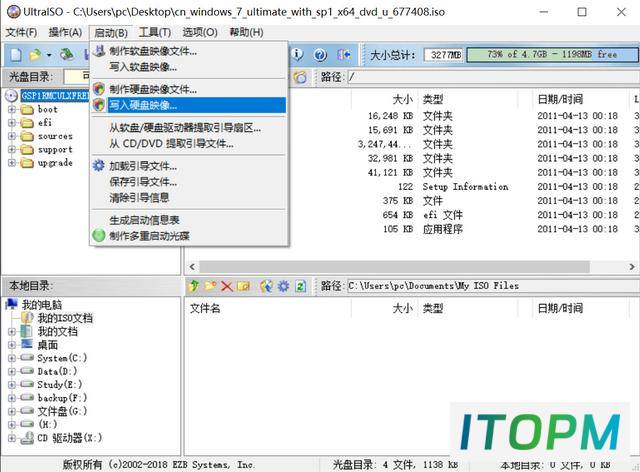640x472 pixels.
Task: Select the 文件盘(G:) drive in local tree
Action: pyautogui.click(x=62, y=411)
